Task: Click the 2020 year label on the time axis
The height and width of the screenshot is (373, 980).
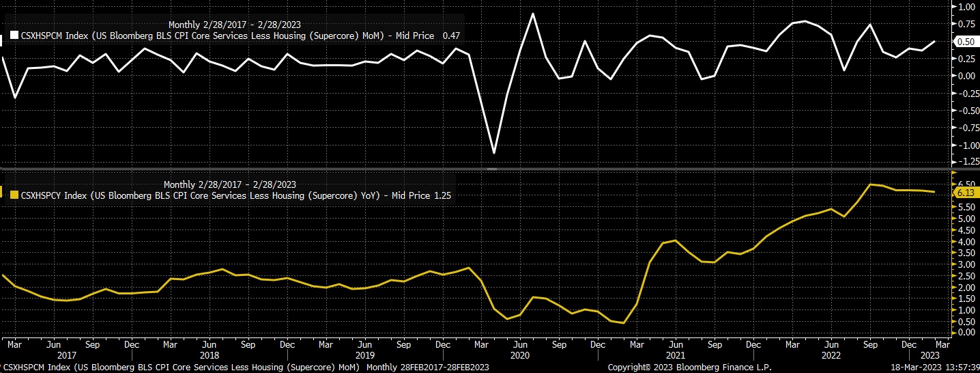Action: tap(520, 356)
